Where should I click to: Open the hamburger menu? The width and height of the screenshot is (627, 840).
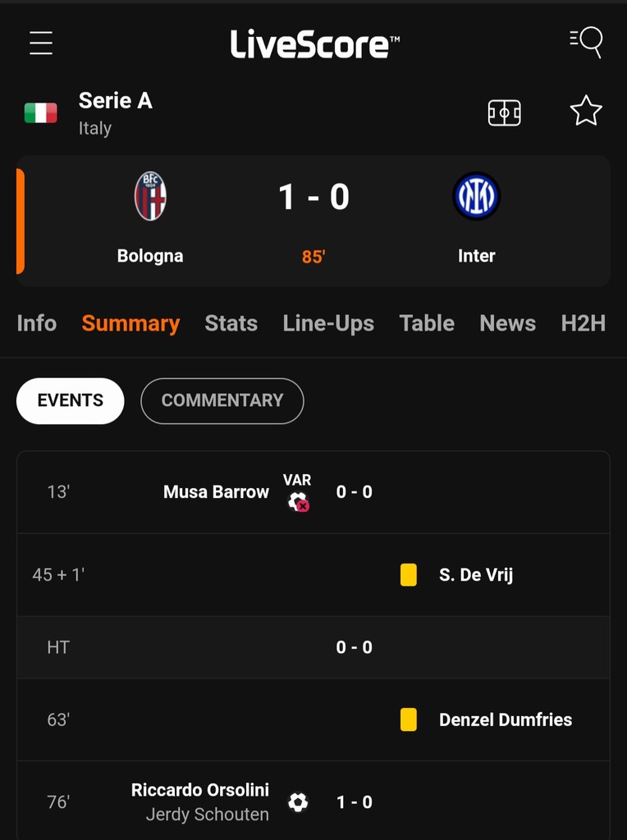coord(41,43)
